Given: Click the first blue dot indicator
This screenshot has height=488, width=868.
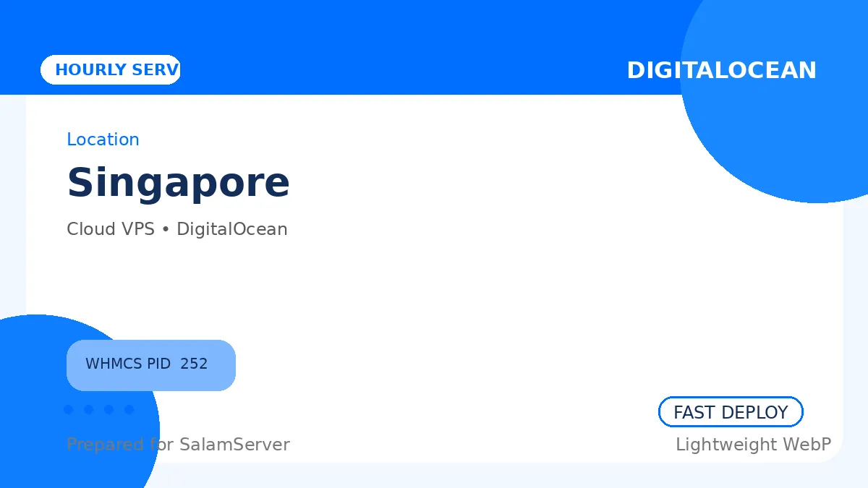Looking at the screenshot, I should [x=69, y=410].
